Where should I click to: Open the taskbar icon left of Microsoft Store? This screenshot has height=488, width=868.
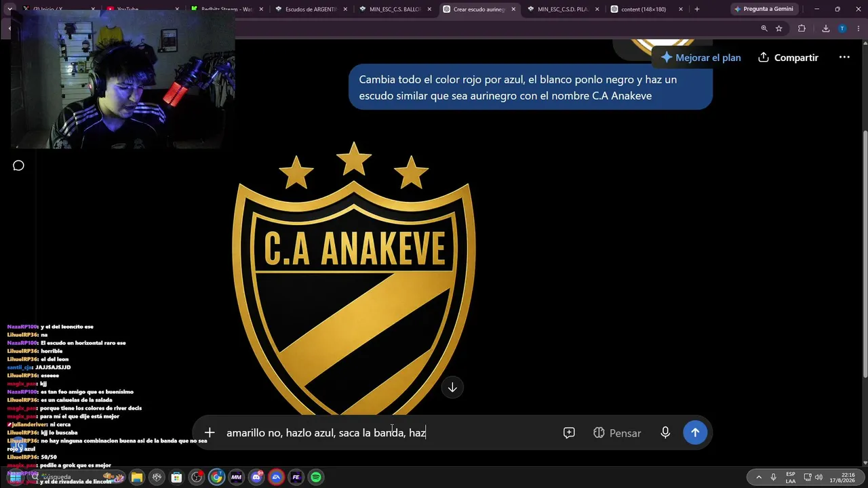point(157,477)
